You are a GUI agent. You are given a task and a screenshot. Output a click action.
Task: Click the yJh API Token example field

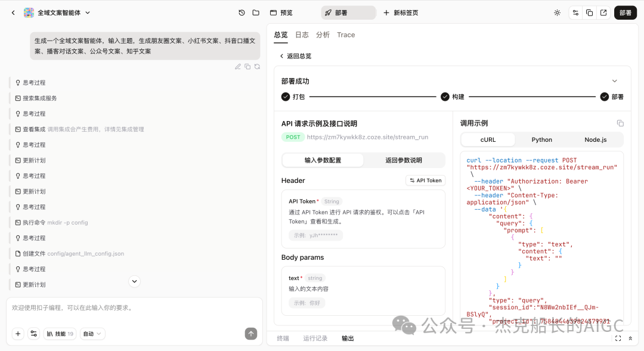click(315, 235)
